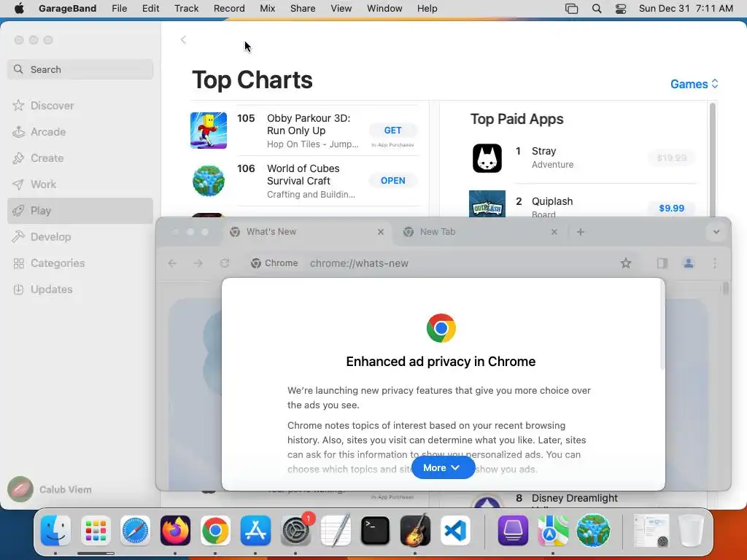Click the App Store Search field
Viewport: 747px width, 560px height.
tap(80, 69)
